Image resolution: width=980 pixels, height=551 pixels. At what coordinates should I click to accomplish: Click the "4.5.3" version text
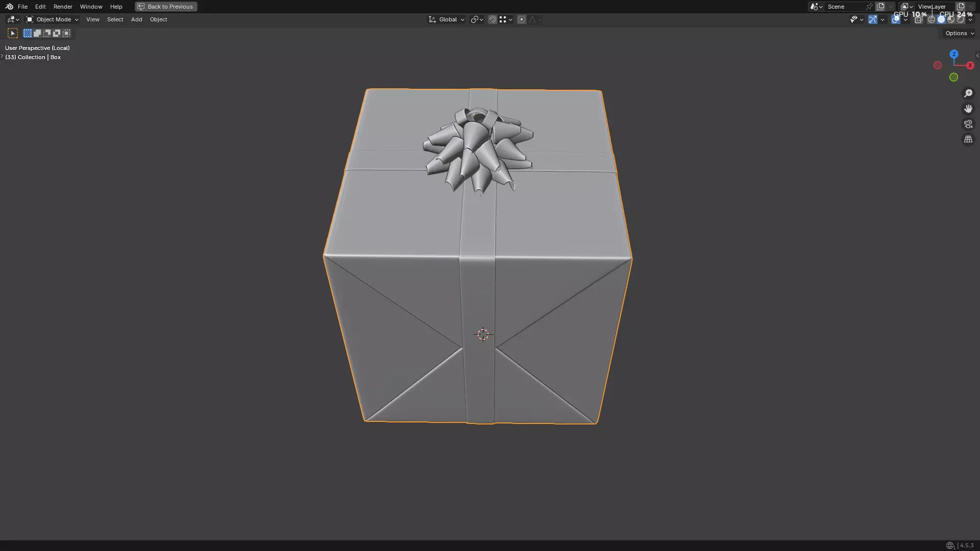click(x=967, y=545)
